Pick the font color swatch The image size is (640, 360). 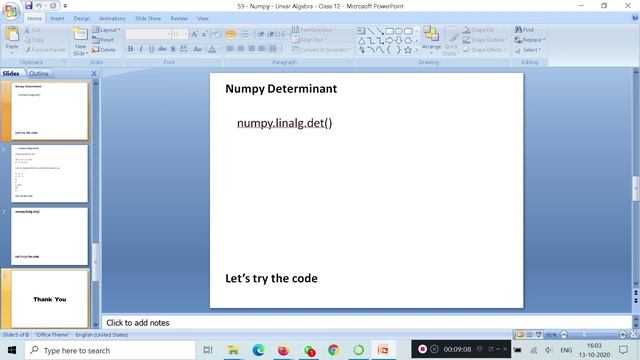click(x=212, y=49)
